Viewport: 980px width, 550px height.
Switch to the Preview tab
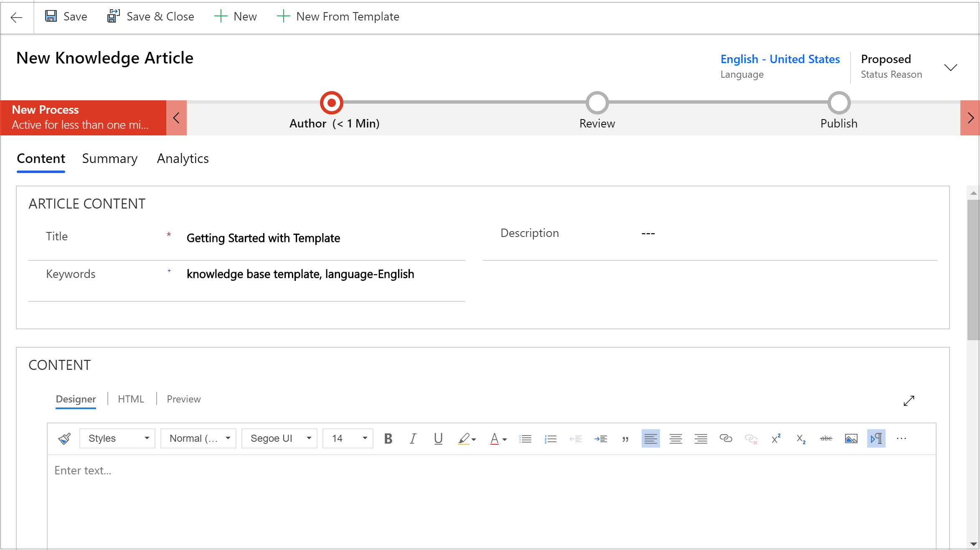184,399
